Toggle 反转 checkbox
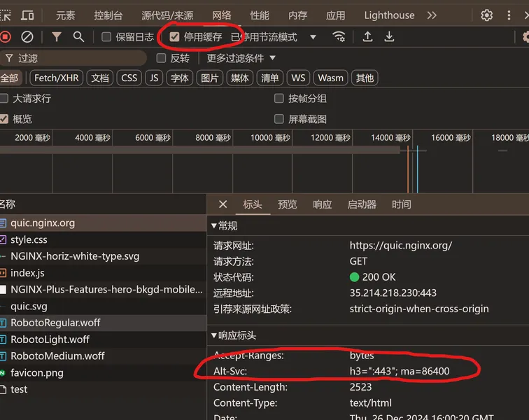This screenshot has width=529, height=420. point(161,58)
